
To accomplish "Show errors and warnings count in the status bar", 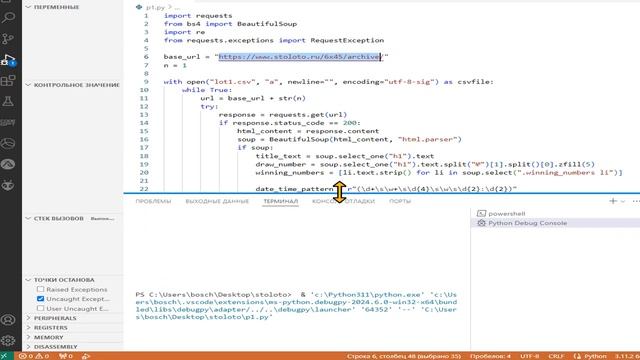I will [34, 356].
